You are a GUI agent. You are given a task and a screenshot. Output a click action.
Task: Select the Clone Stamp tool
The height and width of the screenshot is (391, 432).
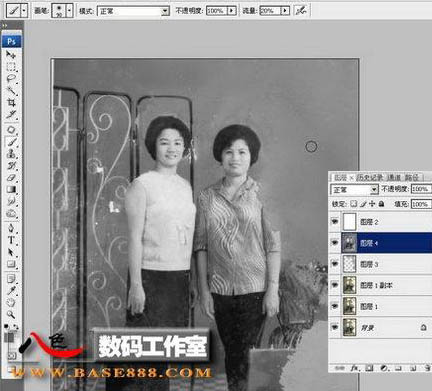(11, 154)
